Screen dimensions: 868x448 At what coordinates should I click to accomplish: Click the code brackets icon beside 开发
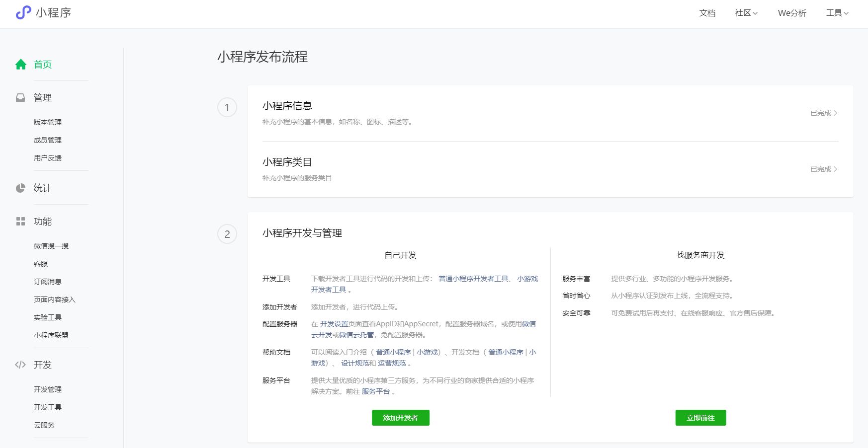coord(20,365)
